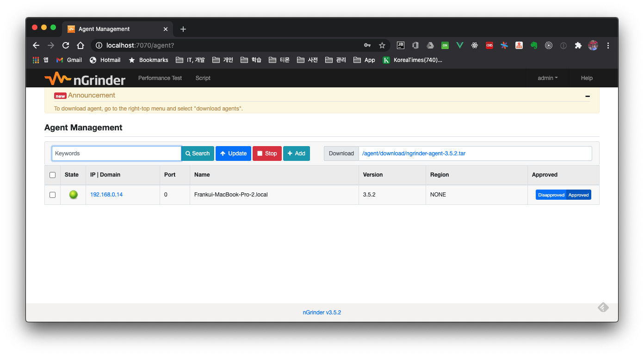Click the bookmark star in address bar

coord(382,45)
